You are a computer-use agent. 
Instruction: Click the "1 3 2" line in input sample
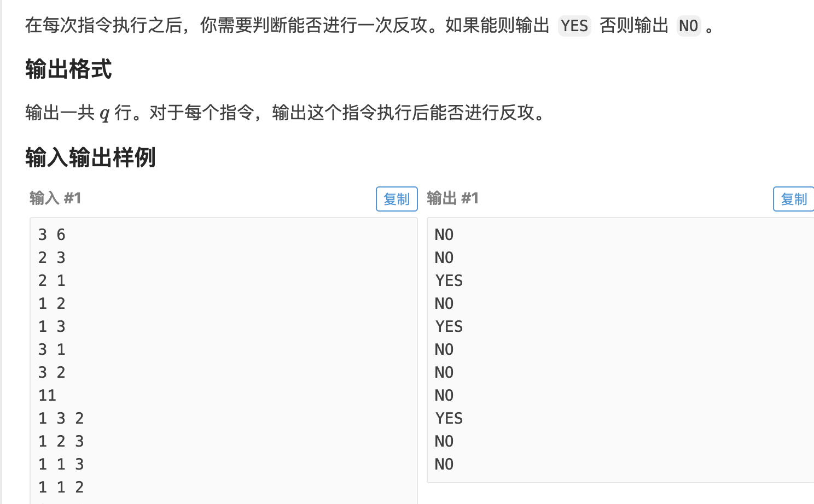point(61,418)
